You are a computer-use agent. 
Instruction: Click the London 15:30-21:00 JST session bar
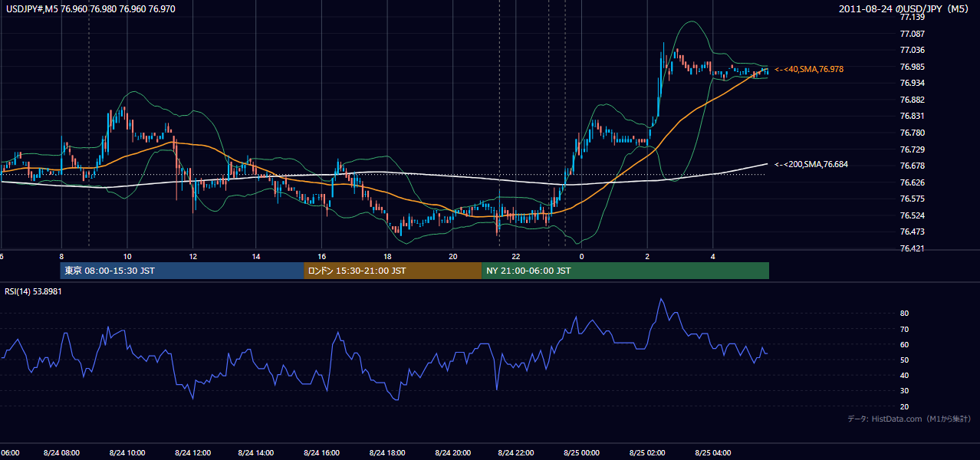pyautogui.click(x=393, y=271)
